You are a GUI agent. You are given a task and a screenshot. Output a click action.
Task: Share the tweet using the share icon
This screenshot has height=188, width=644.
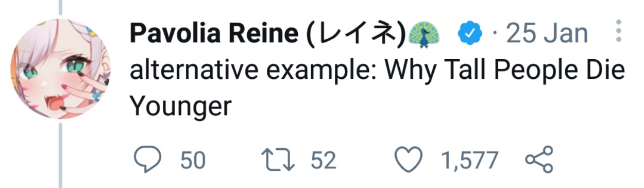(539, 159)
